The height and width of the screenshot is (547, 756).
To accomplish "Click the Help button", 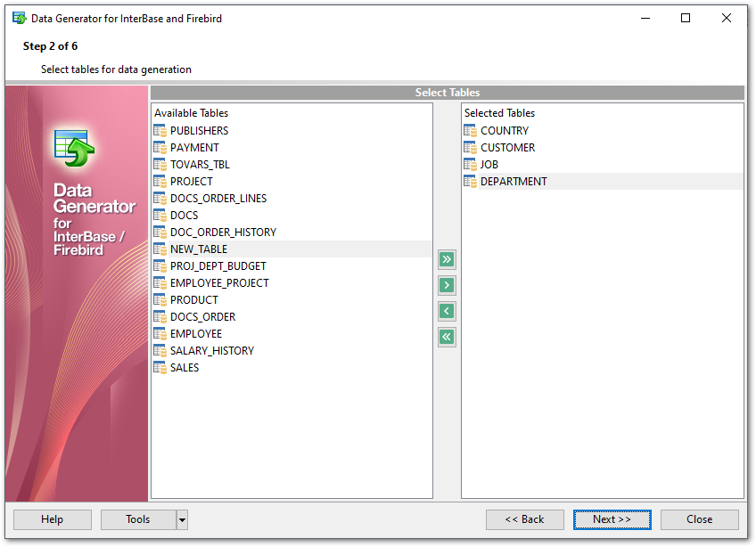I will point(52,519).
